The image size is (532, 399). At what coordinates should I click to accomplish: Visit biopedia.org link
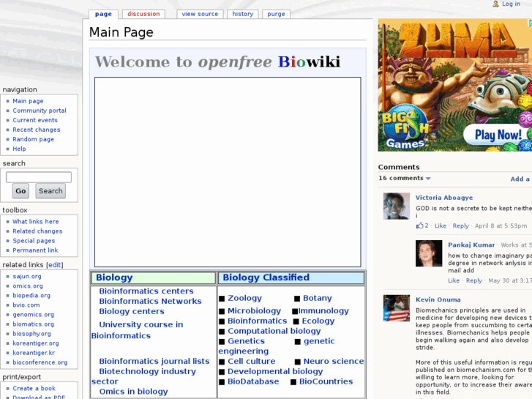coord(31,296)
